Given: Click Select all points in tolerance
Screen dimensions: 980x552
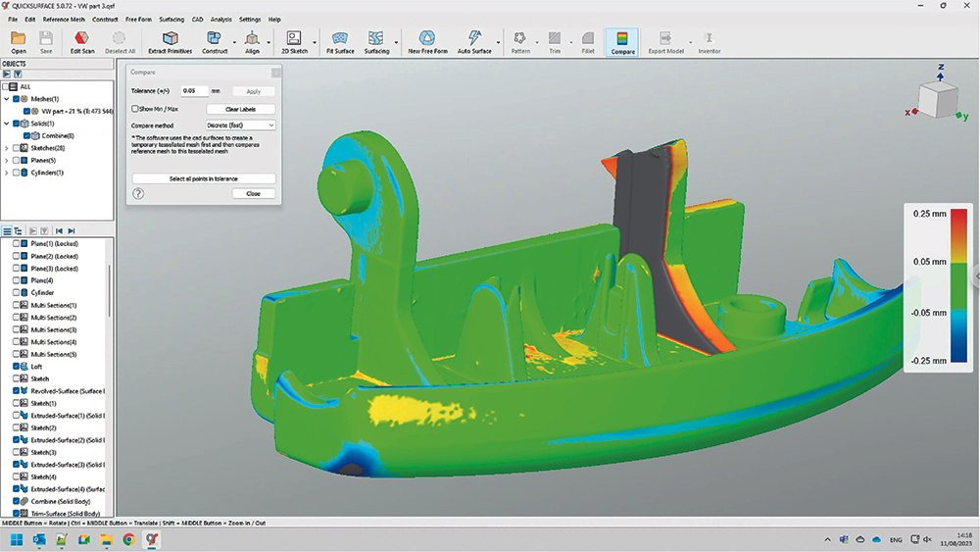Looking at the screenshot, I should coord(204,178).
